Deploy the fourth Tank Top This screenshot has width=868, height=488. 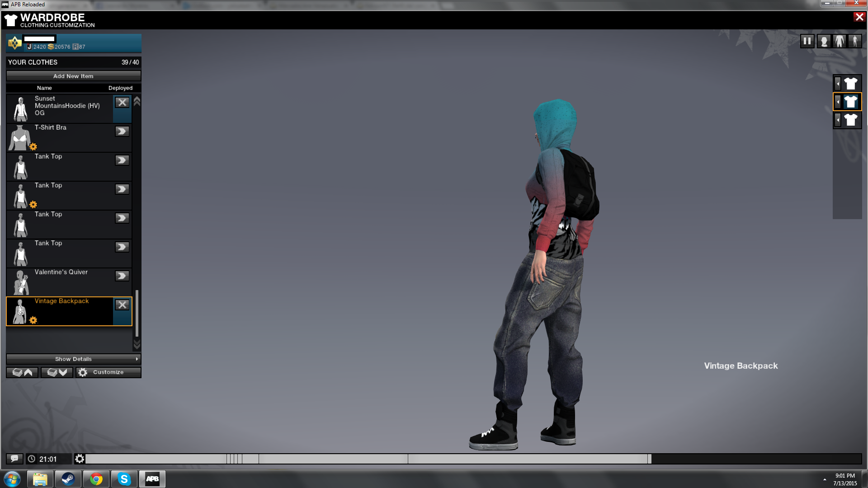[x=122, y=247]
